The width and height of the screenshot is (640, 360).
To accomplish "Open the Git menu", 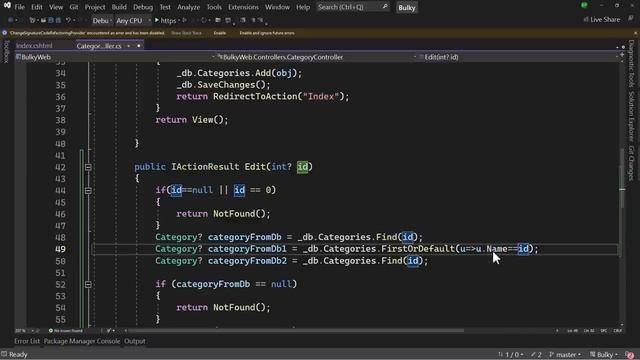I will tap(73, 7).
